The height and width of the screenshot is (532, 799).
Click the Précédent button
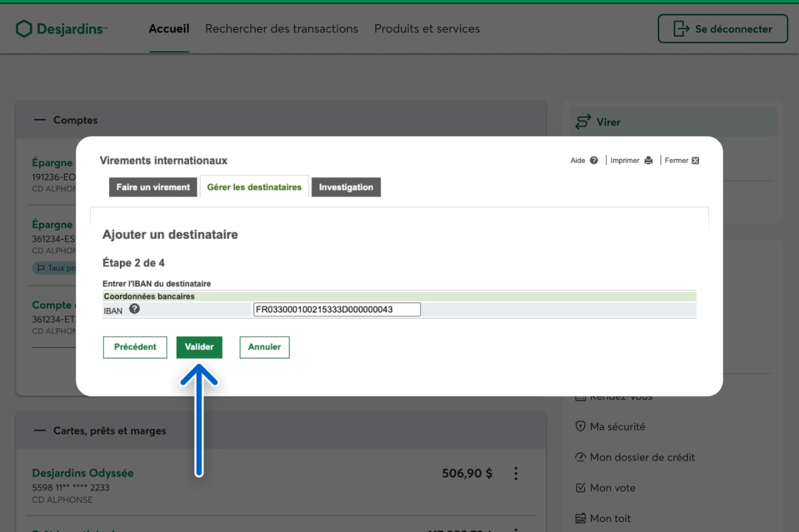point(135,347)
